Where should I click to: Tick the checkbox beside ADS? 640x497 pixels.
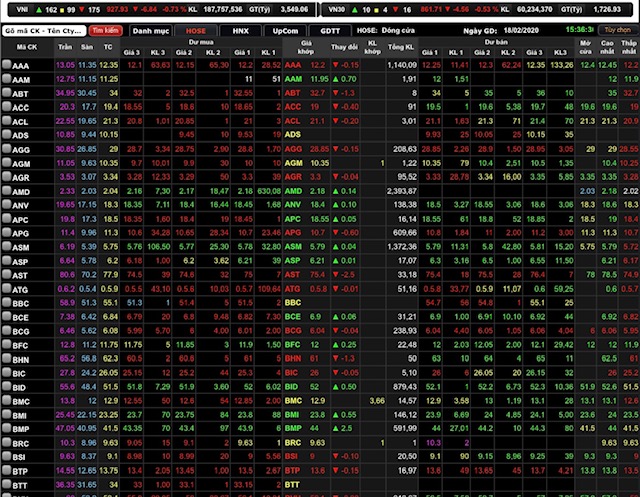pos(6,134)
